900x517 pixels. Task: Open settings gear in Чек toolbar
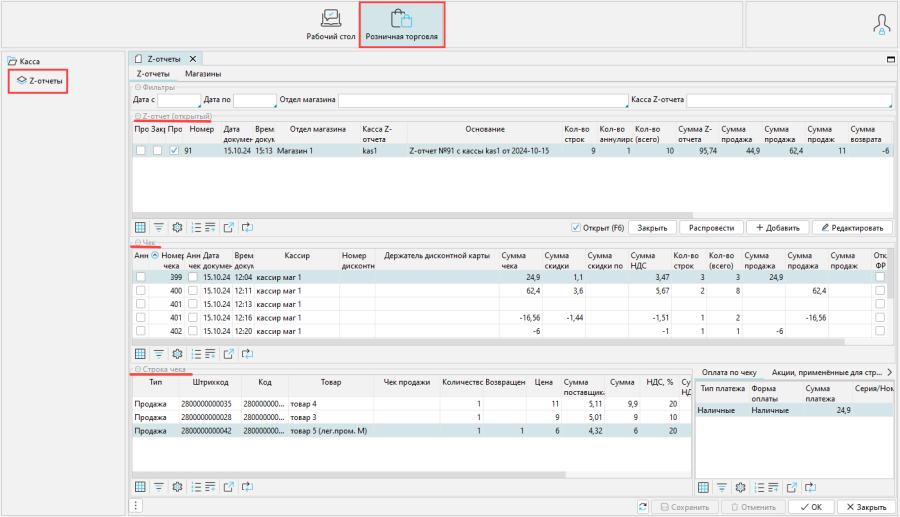(177, 353)
